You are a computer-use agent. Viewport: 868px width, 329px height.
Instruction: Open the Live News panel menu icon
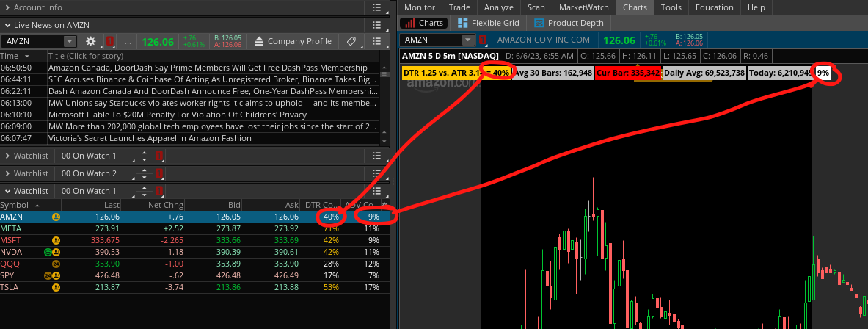point(377,25)
